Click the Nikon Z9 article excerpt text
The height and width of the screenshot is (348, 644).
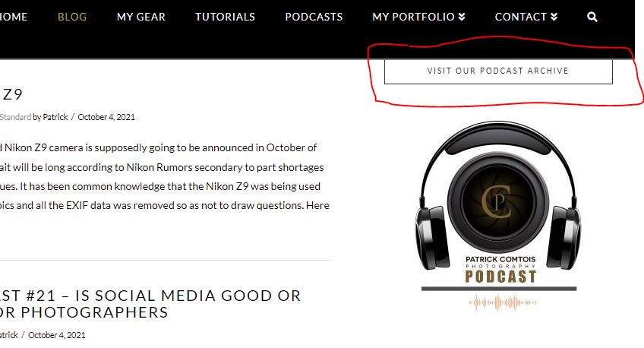(x=164, y=177)
